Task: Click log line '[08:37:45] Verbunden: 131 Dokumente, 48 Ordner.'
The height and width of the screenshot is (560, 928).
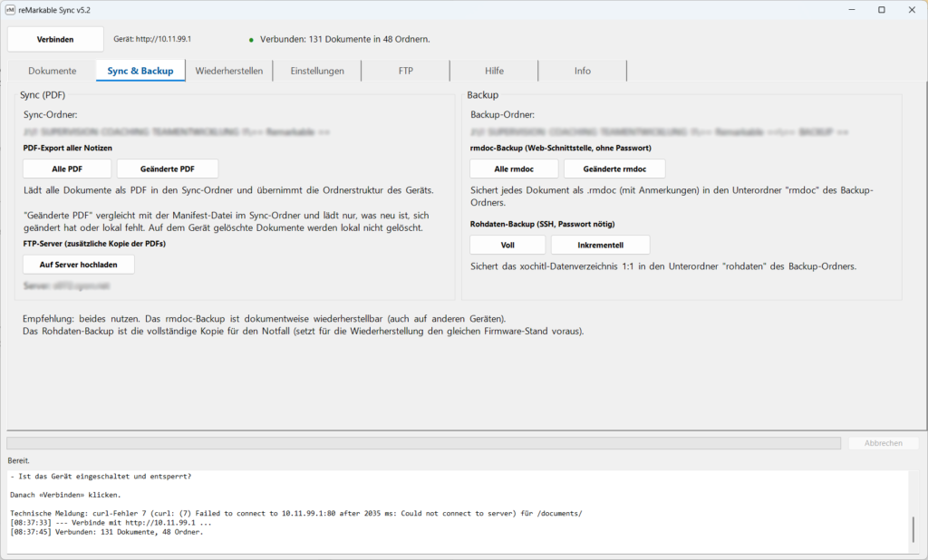Action: (x=107, y=532)
